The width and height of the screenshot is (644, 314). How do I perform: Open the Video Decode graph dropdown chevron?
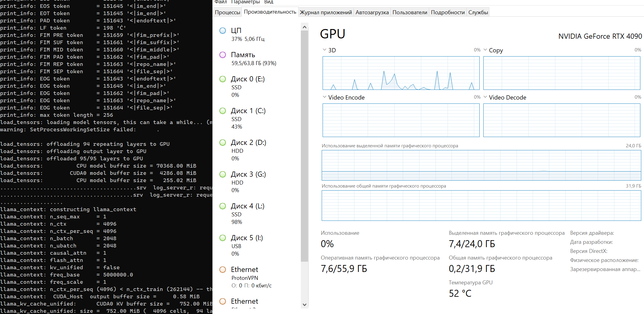(485, 97)
